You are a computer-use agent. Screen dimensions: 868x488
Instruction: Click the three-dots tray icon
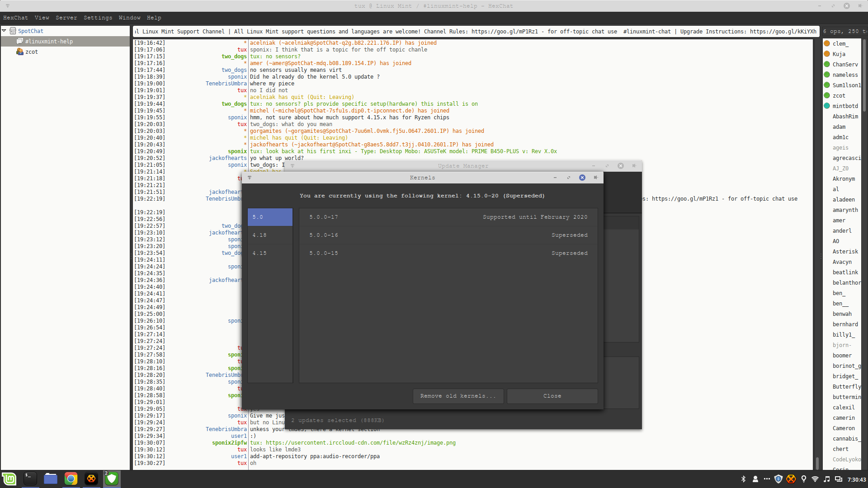pyautogui.click(x=767, y=479)
